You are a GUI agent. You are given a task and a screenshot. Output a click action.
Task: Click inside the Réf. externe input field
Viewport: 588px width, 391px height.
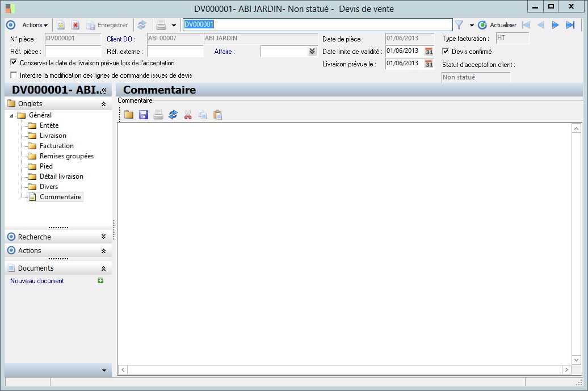point(175,52)
